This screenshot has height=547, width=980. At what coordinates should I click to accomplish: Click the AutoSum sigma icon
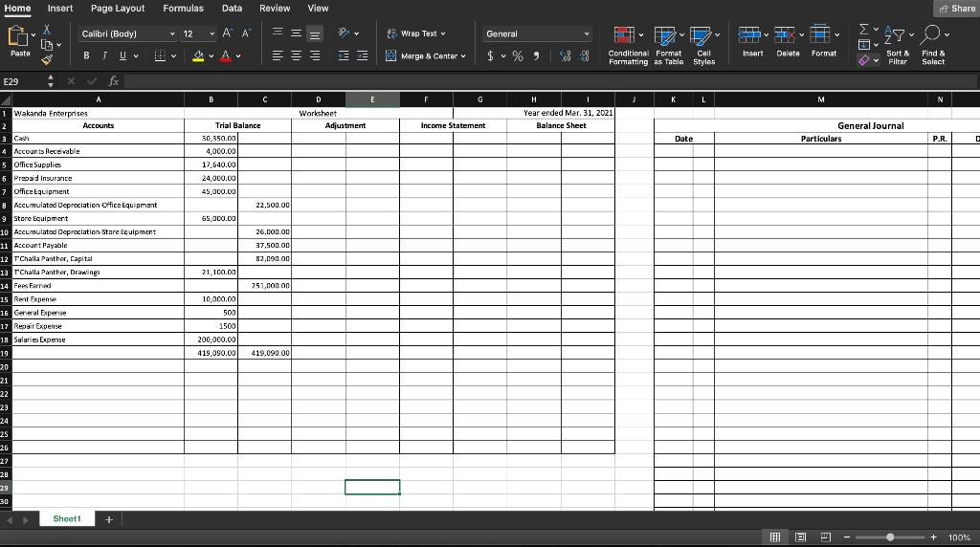(864, 30)
